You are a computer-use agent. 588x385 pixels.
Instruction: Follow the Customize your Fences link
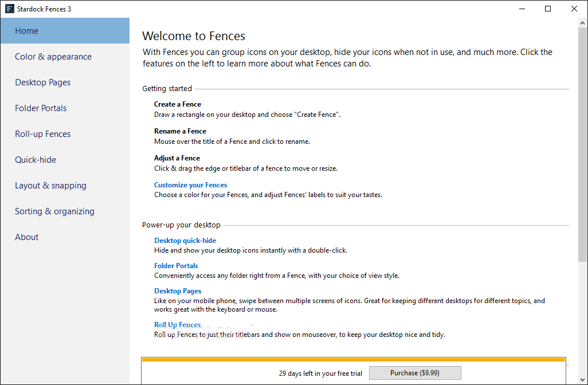[190, 185]
